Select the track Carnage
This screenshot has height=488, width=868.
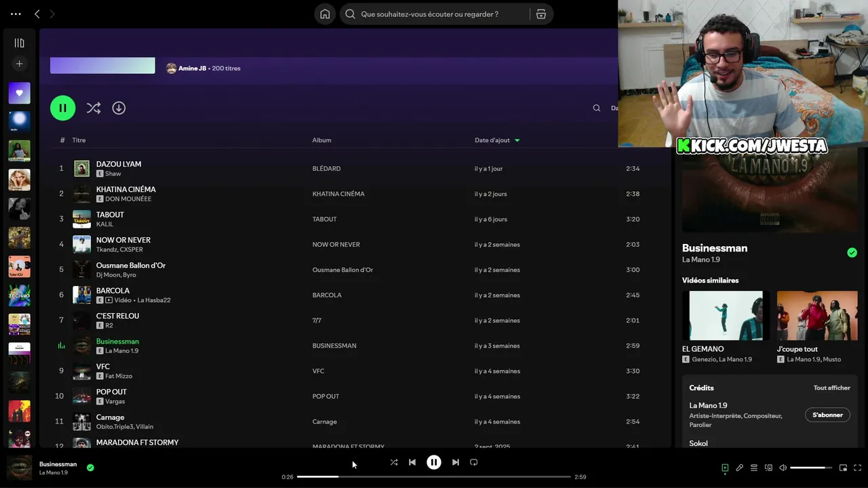pos(110,417)
